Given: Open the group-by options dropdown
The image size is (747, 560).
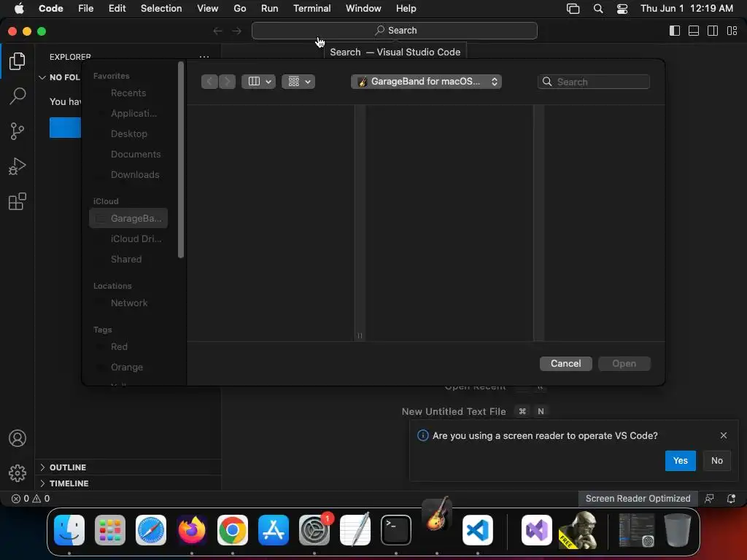Looking at the screenshot, I should click(x=298, y=82).
